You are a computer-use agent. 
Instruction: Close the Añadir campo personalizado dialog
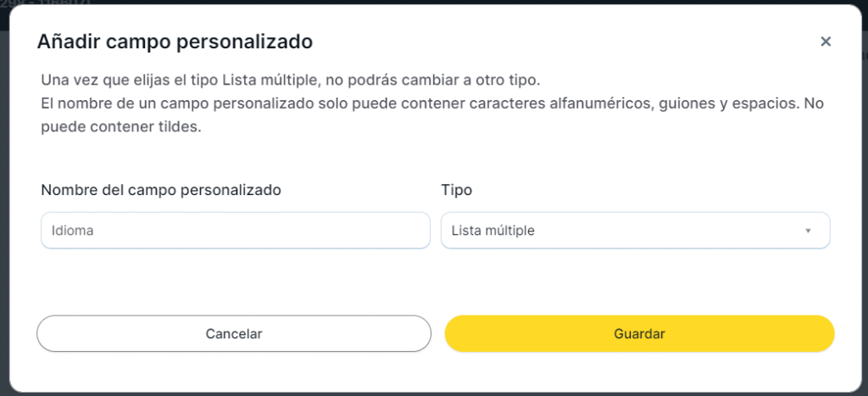point(826,42)
